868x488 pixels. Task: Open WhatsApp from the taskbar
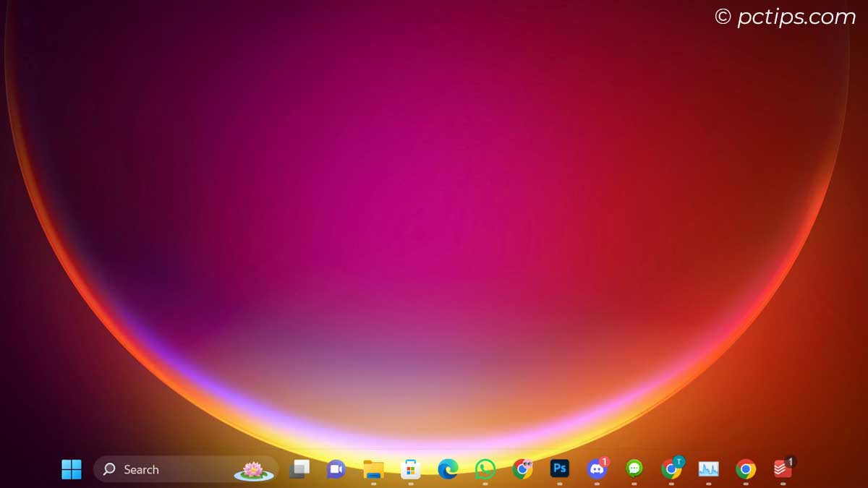coord(486,469)
